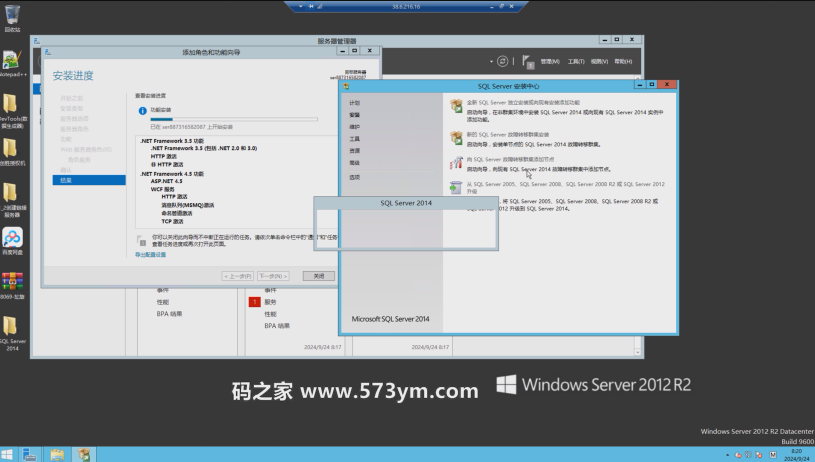815x462 pixels.
Task: Open the dropdown arrow left of refresh icon
Action: [491, 61]
